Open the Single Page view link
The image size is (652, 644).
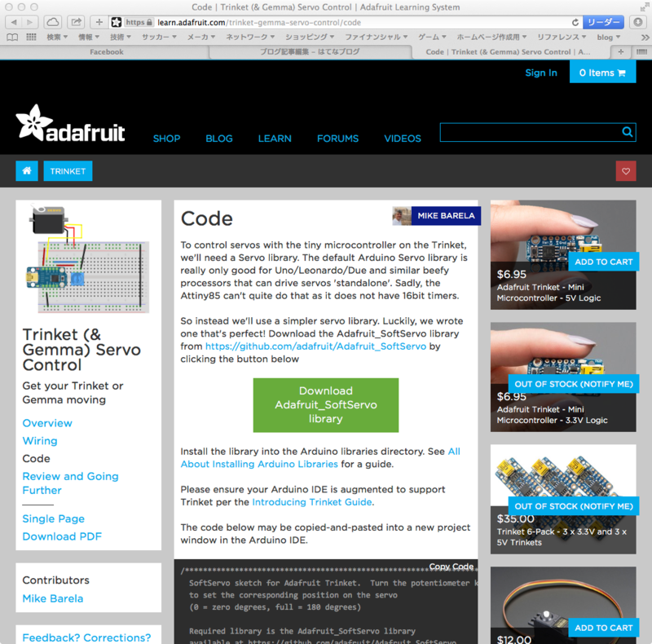point(53,518)
